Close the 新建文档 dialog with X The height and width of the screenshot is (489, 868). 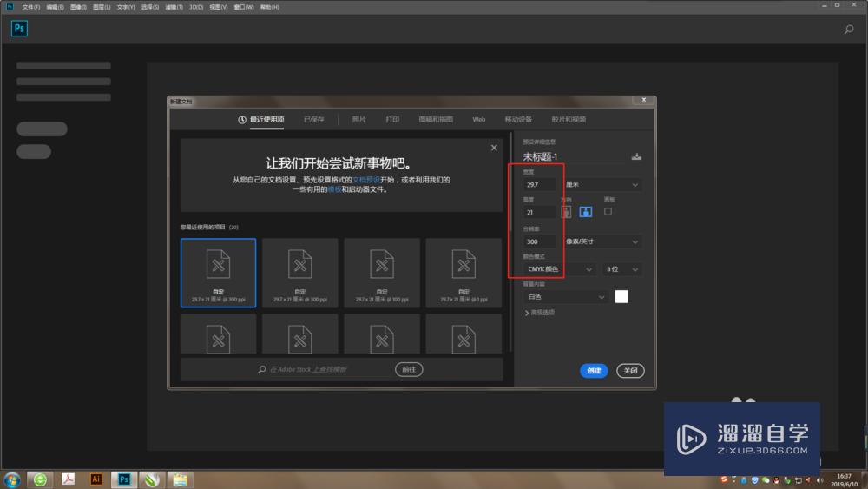pos(644,100)
